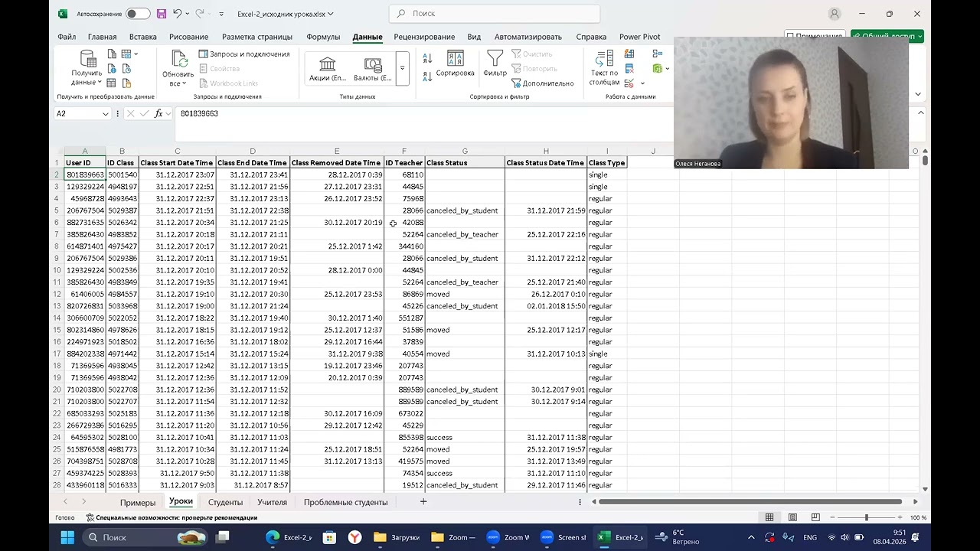Click the Normal view icon
This screenshot has height=551, width=980.
click(x=769, y=517)
